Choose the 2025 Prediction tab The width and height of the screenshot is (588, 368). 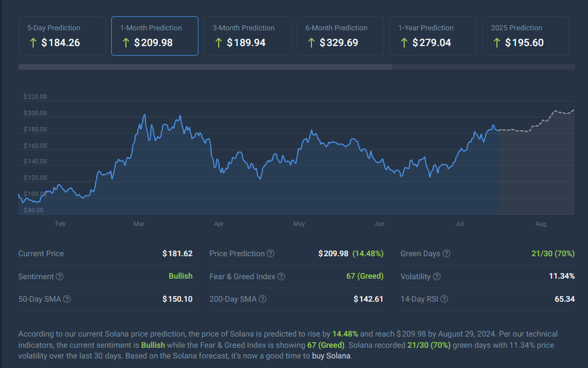[x=526, y=36]
